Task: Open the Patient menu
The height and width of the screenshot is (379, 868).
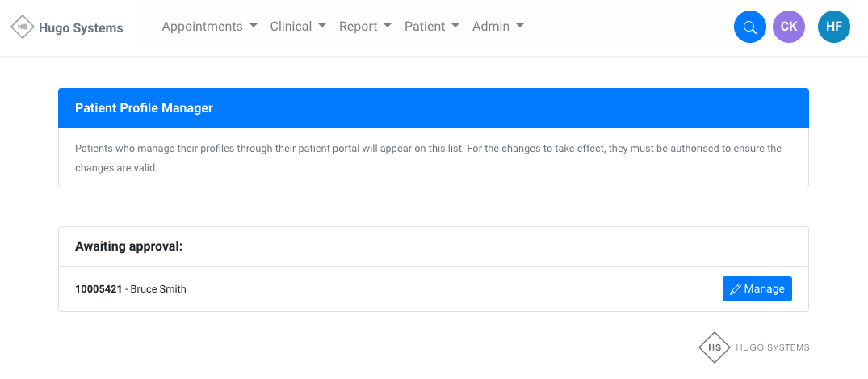Action: (431, 27)
